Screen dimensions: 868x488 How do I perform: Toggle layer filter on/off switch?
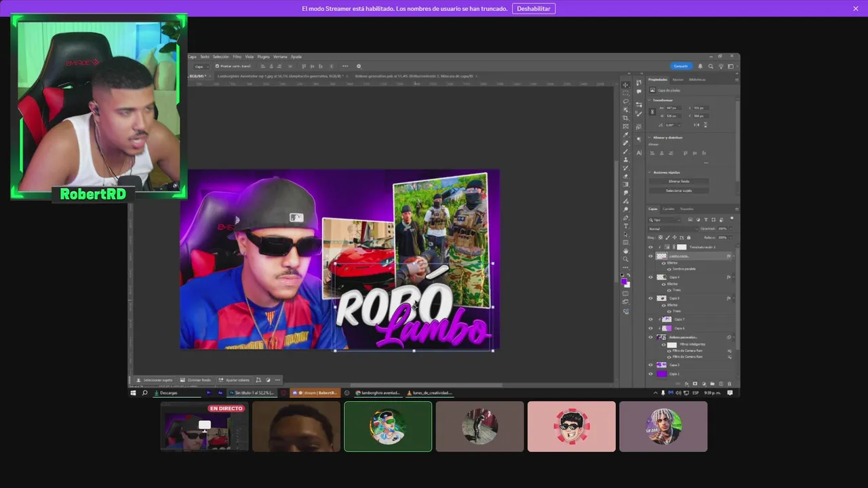point(732,218)
